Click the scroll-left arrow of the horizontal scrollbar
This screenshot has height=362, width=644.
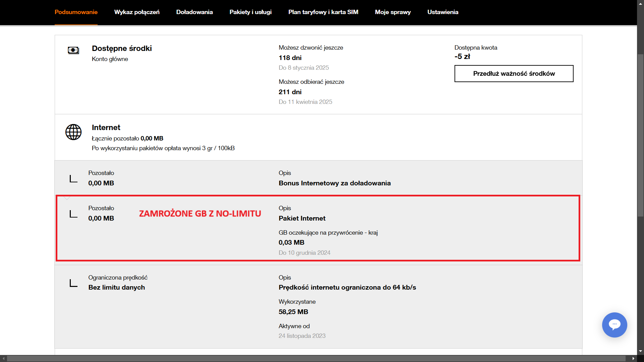click(3, 359)
